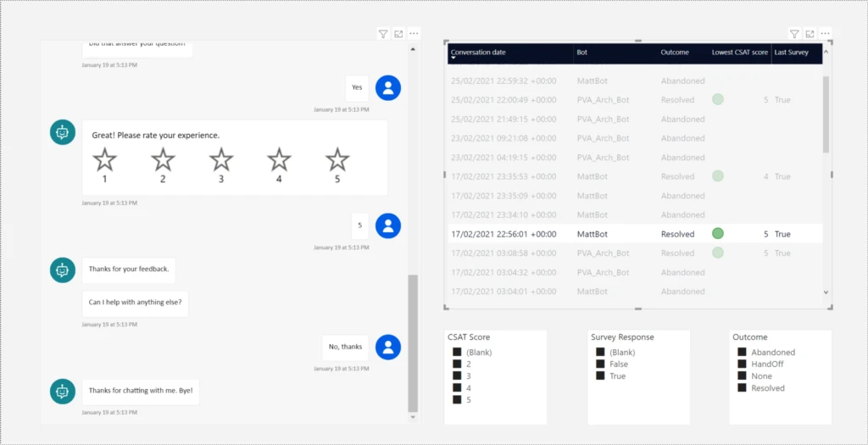Open more options ellipsis above the table

click(x=826, y=34)
